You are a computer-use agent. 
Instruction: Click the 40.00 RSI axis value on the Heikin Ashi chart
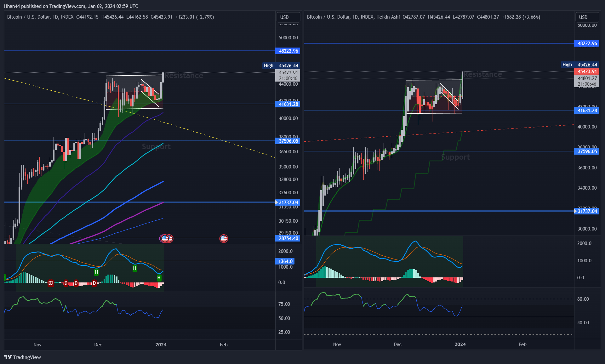coord(583,323)
